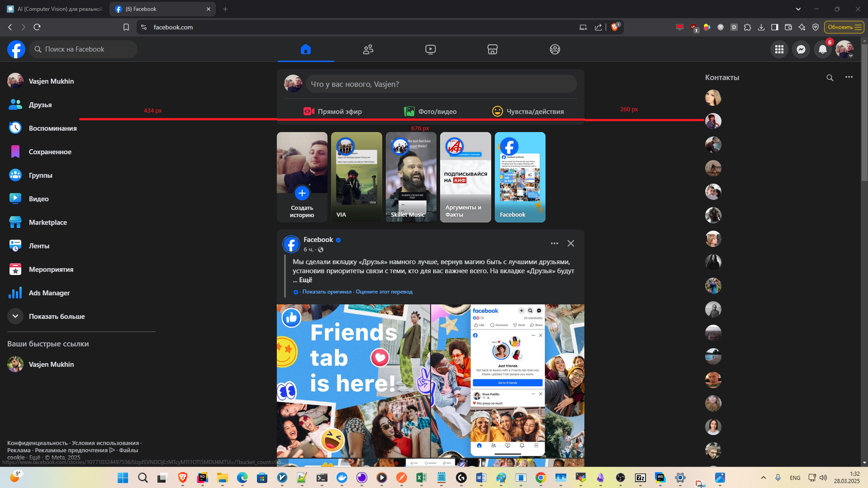Open the Groups tab in top navigation
Screen dimensions: 868x488
(555, 49)
